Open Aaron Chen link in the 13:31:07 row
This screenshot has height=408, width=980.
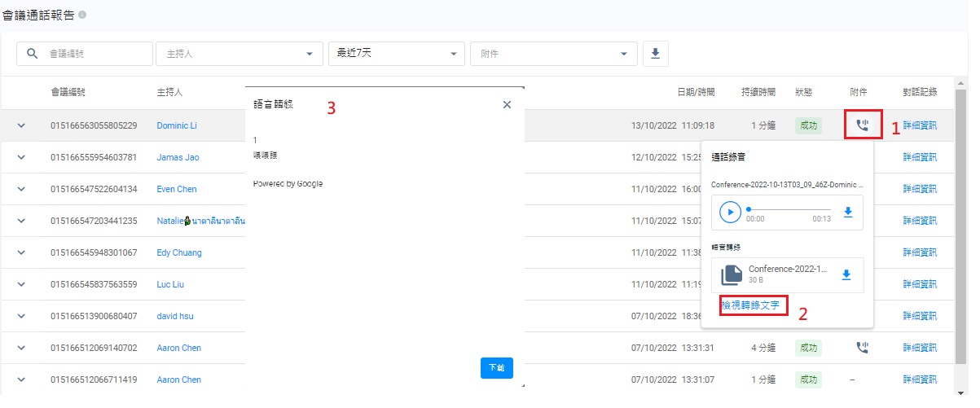point(178,380)
